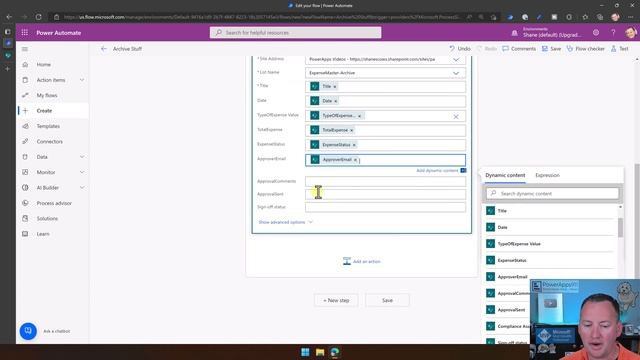Expand Show advanced options

point(285,222)
